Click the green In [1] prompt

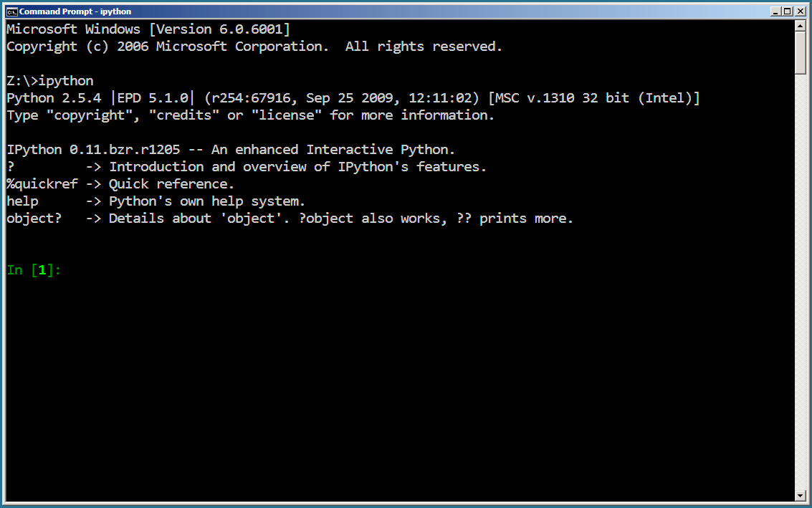pyautogui.click(x=33, y=270)
